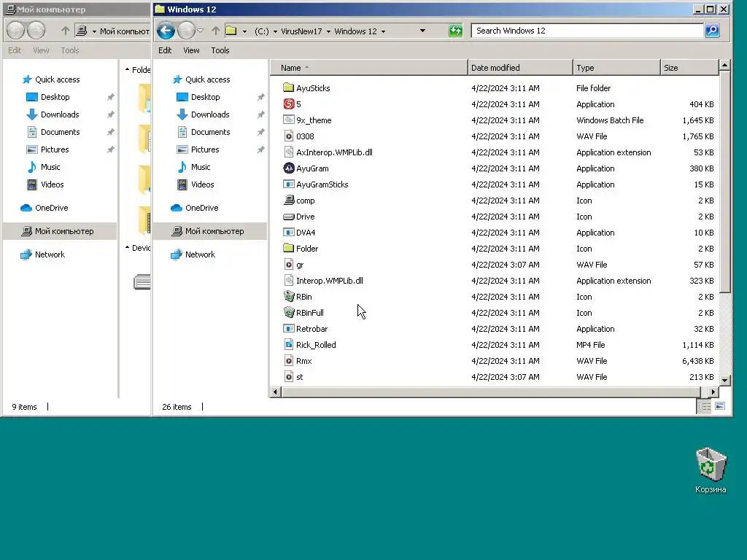This screenshot has width=747, height=560.
Task: Select the RBinFull icon file
Action: click(288, 312)
